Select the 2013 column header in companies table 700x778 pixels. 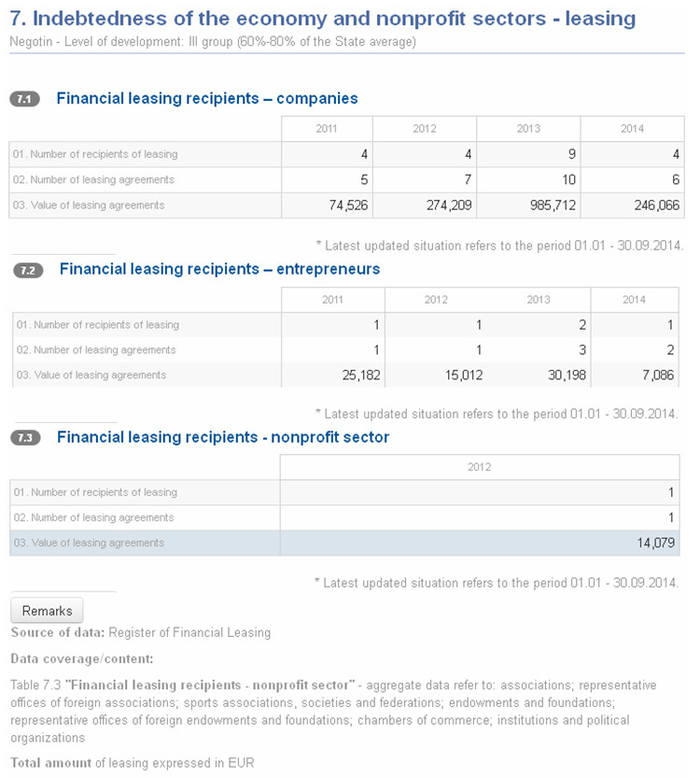pos(528,129)
